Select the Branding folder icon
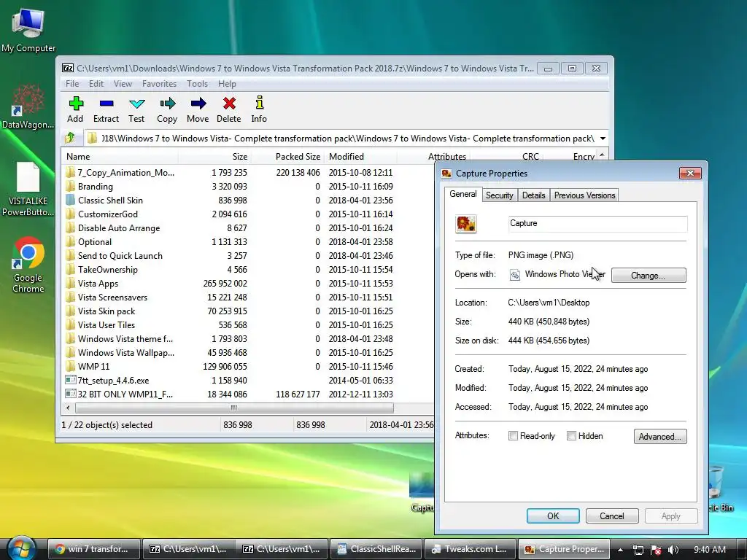 click(71, 186)
